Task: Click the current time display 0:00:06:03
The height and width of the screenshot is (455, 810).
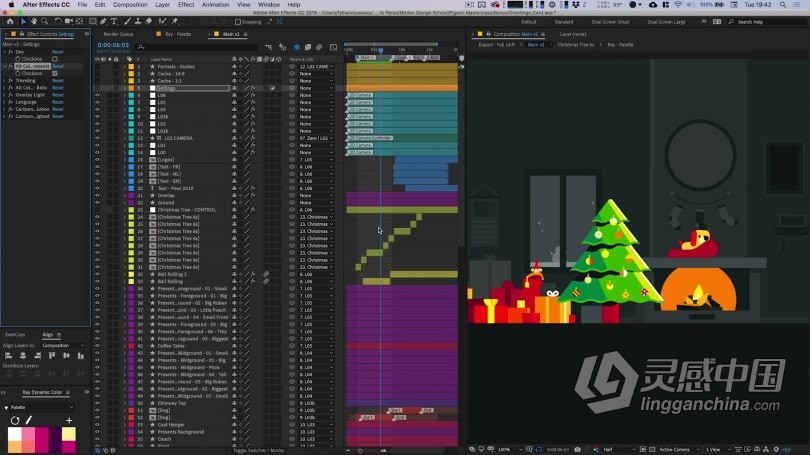Action: 113,45
